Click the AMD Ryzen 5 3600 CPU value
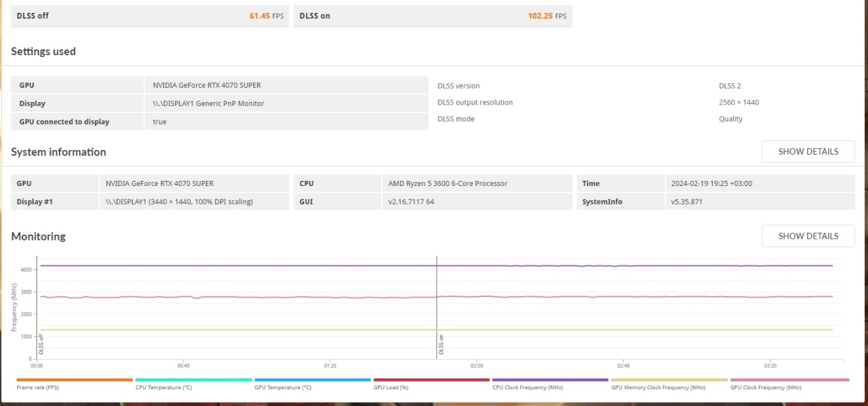The image size is (868, 406). point(447,183)
